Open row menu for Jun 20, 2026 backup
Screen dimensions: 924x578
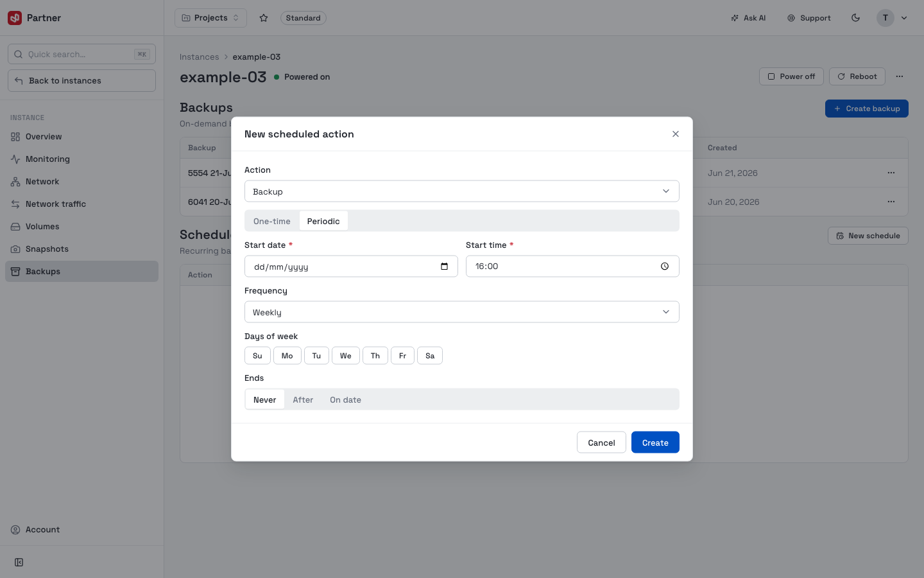pyautogui.click(x=891, y=202)
